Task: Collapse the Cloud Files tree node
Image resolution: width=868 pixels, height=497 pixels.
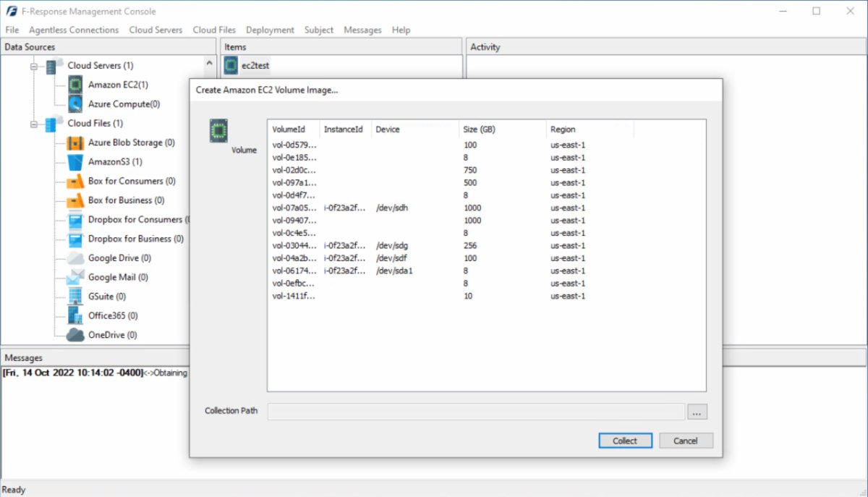Action: [32, 123]
